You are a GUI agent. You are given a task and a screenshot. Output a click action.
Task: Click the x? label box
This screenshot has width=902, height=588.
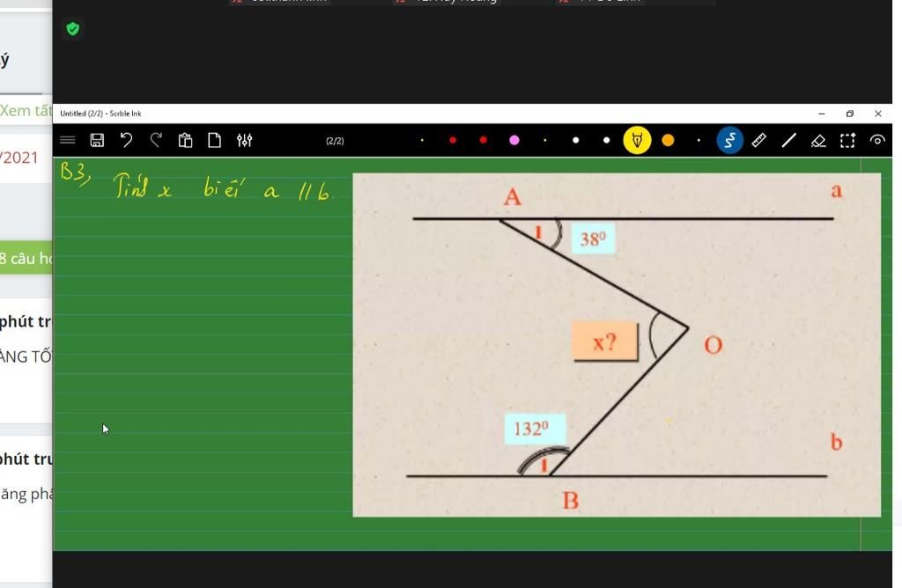tap(605, 342)
